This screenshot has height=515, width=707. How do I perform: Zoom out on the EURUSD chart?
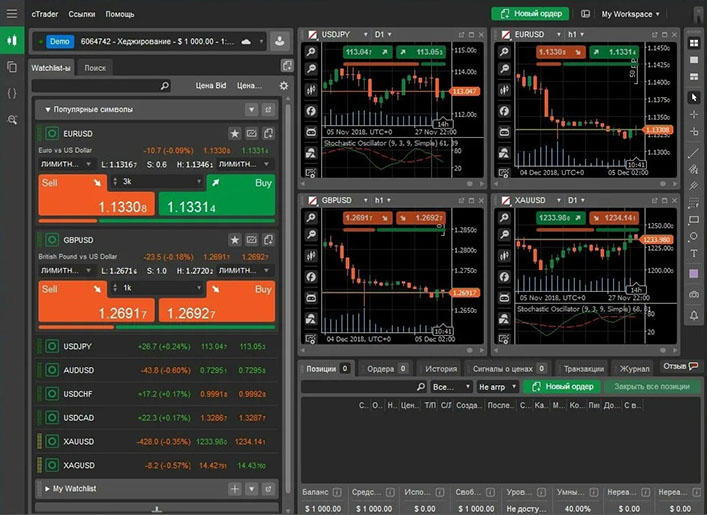pyautogui.click(x=504, y=69)
